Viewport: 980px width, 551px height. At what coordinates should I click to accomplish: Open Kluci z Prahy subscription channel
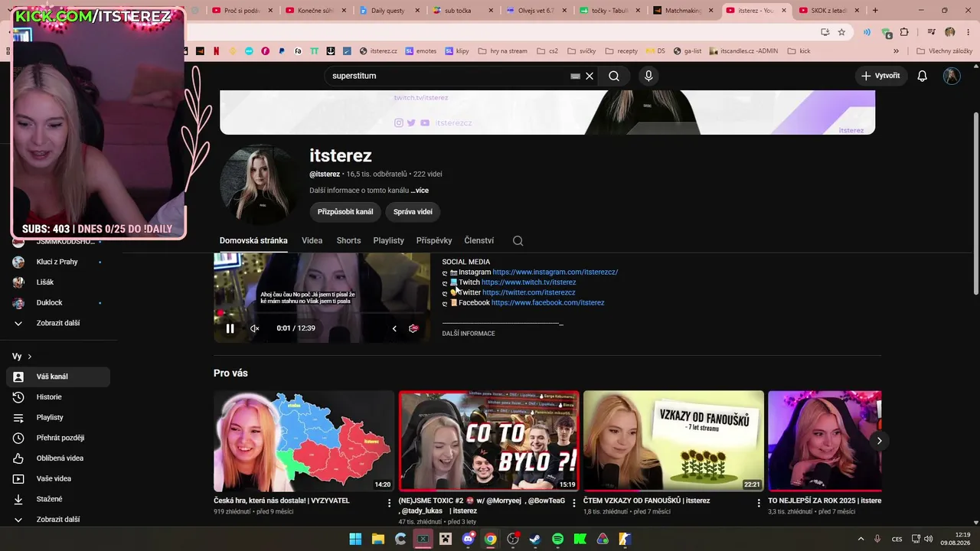pyautogui.click(x=57, y=262)
